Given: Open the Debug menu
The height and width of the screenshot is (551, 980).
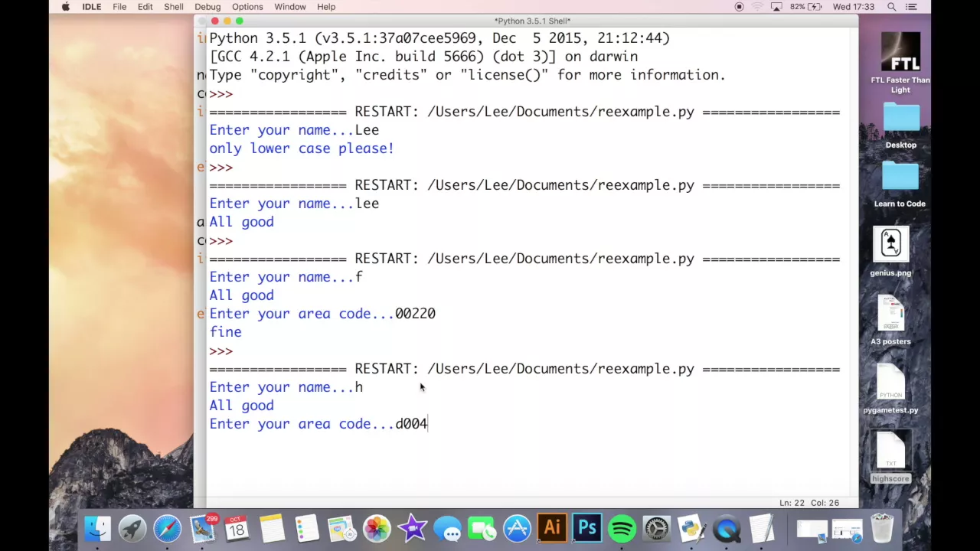Looking at the screenshot, I should coord(207,7).
